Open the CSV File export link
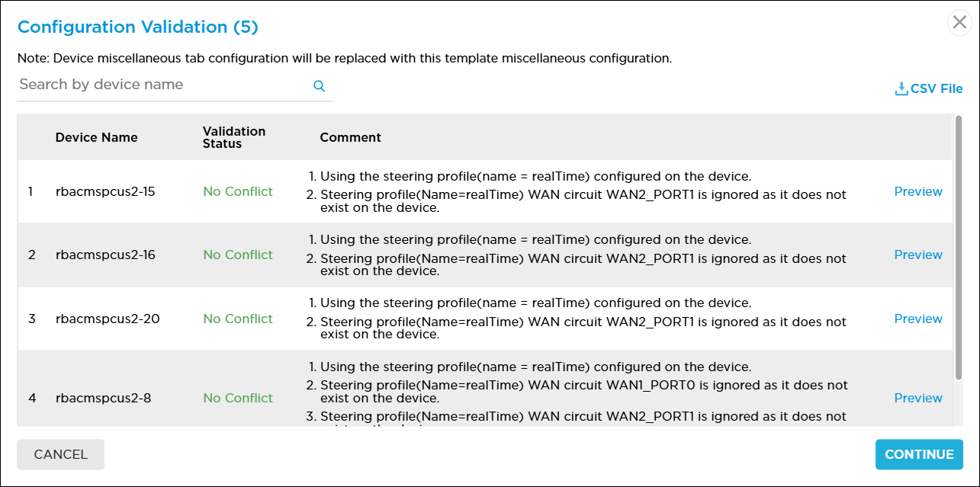Viewport: 980px width, 487px height. (x=934, y=88)
